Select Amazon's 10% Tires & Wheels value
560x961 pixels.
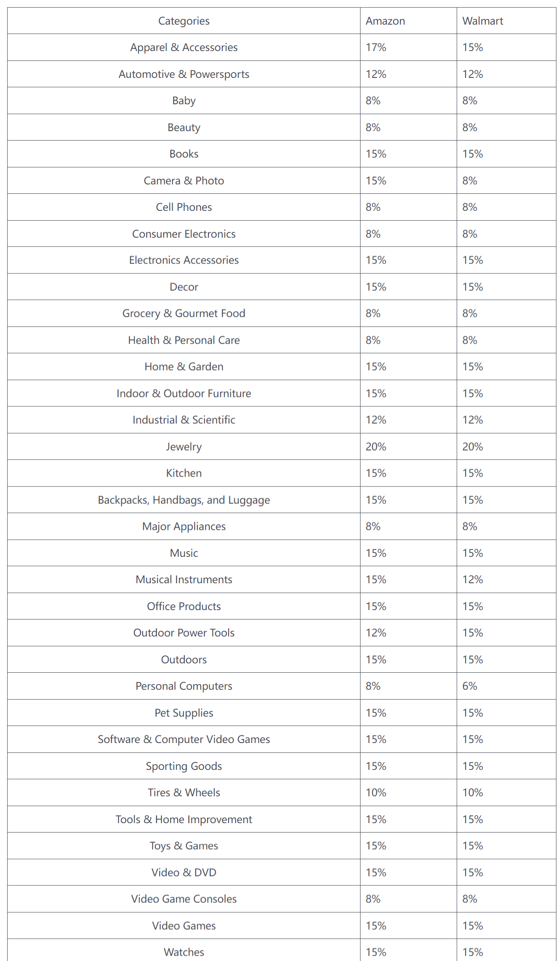[376, 793]
